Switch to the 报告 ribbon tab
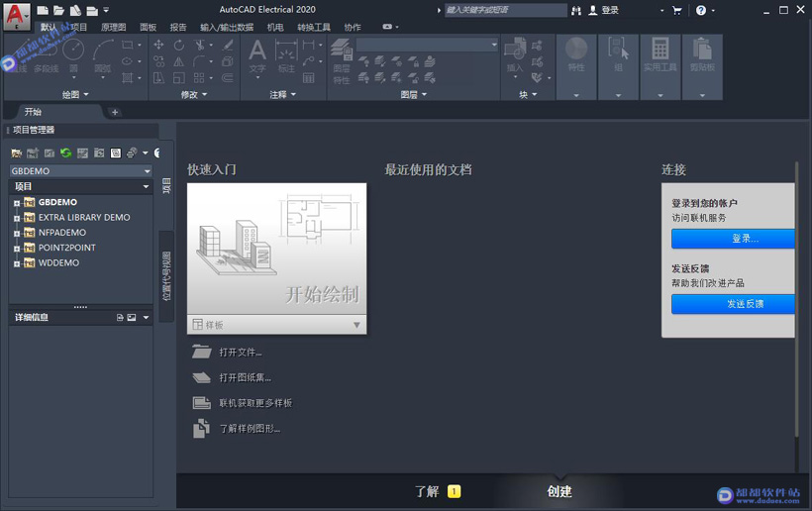This screenshot has height=511, width=812. click(178, 27)
